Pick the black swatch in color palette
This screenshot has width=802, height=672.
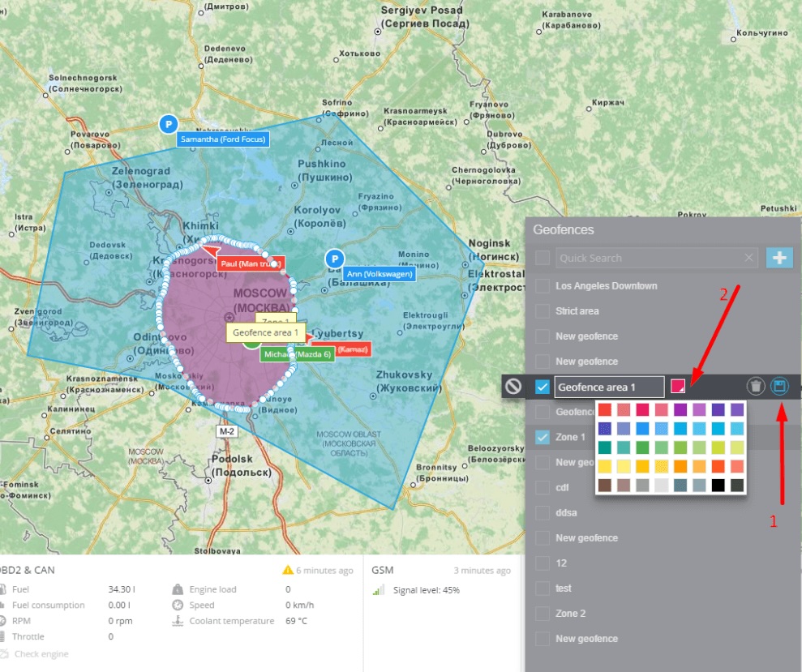[x=718, y=485]
